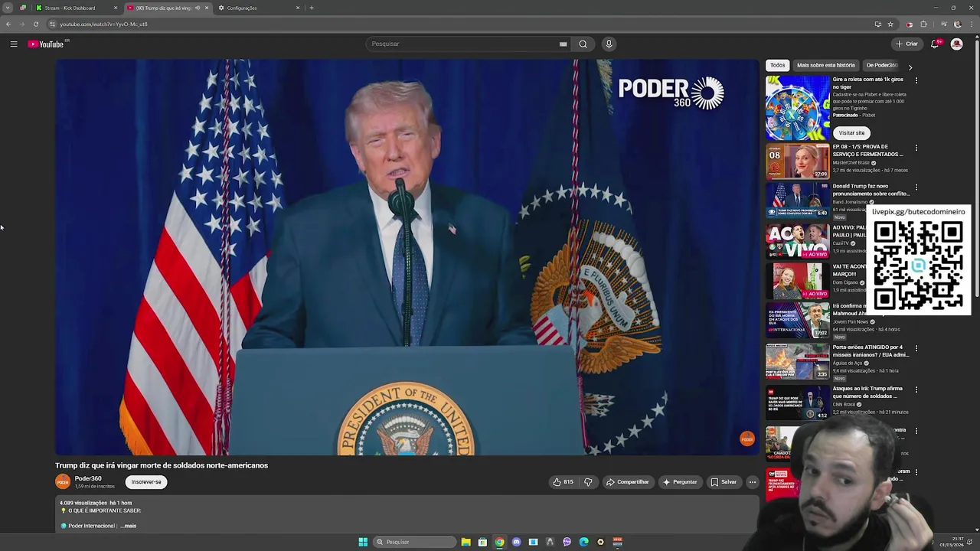This screenshot has width=980, height=551.
Task: Open the Donald Trump faz novo pronunciamento thumbnail
Action: (797, 201)
